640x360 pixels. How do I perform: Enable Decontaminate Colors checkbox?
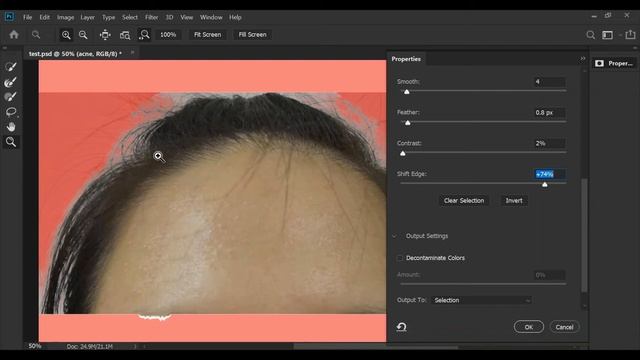(x=400, y=258)
